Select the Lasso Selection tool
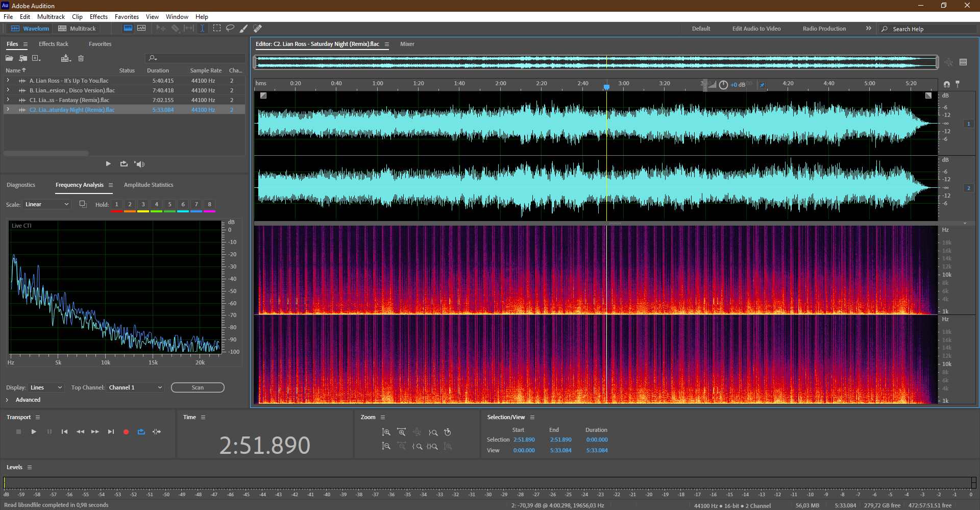The width and height of the screenshot is (980, 510). click(230, 29)
